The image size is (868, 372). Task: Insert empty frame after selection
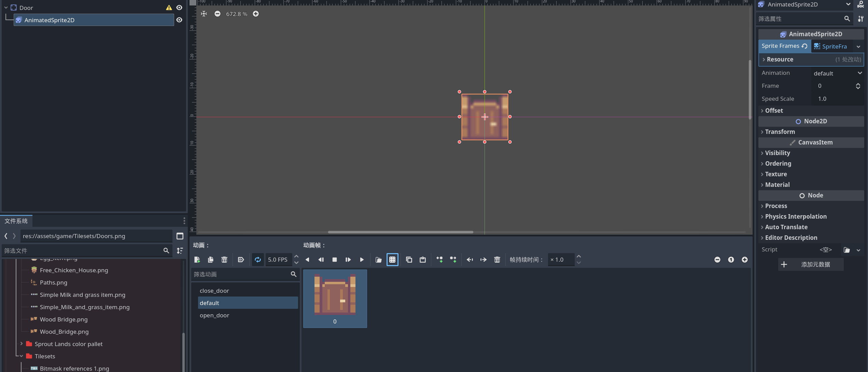pos(453,260)
